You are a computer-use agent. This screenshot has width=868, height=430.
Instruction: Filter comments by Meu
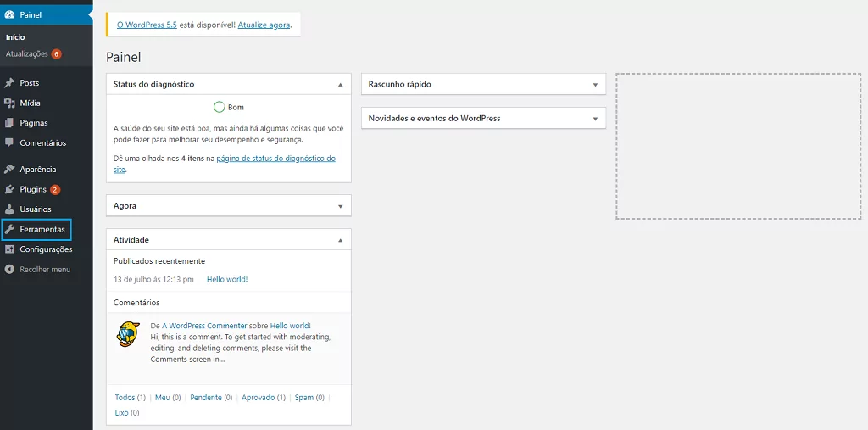coord(162,398)
